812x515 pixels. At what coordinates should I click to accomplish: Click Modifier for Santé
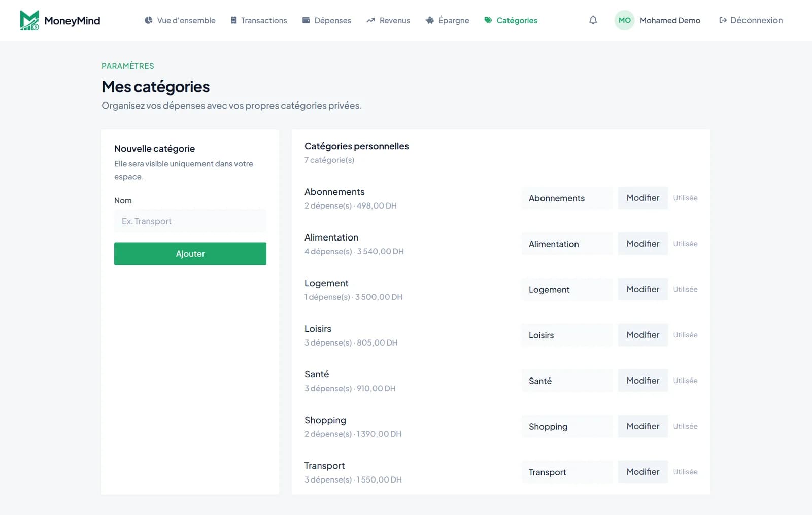coord(643,381)
